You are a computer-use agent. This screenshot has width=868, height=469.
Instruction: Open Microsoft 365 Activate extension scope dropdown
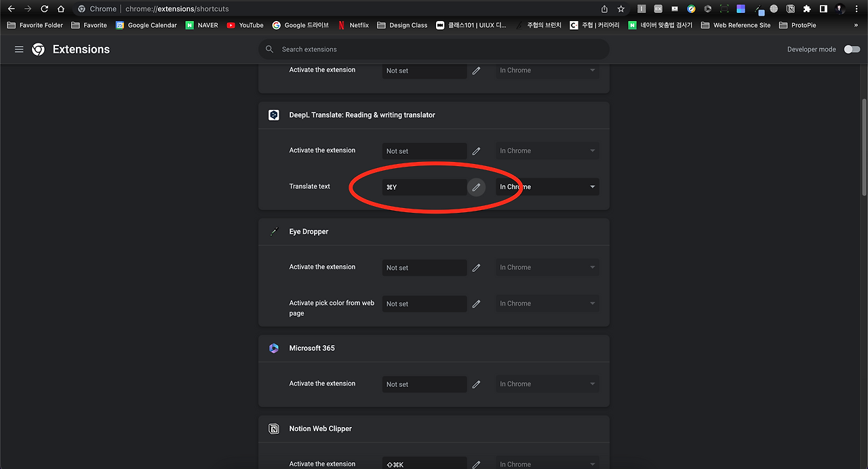[547, 384]
